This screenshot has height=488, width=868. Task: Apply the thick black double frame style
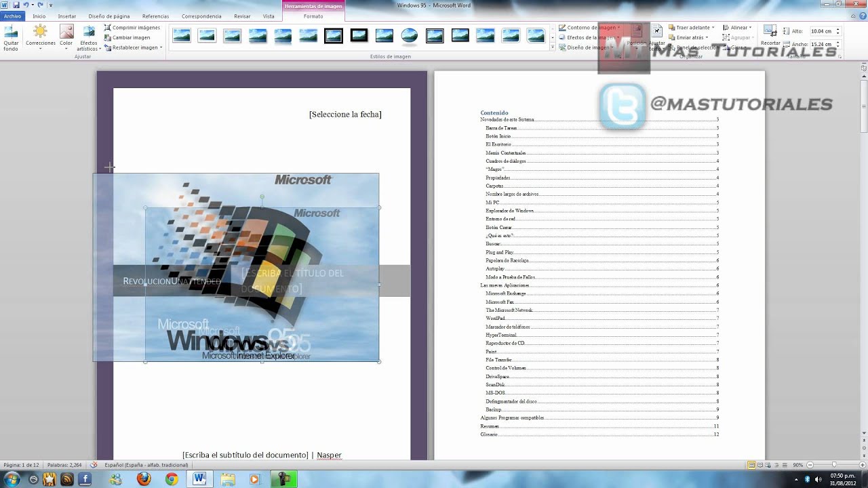point(334,35)
